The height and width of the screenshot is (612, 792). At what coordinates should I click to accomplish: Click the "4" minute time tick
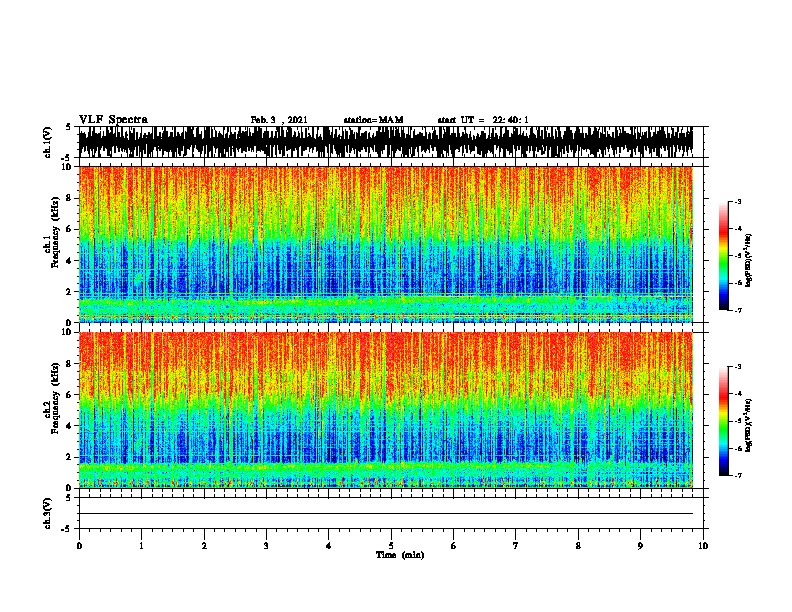click(x=329, y=546)
